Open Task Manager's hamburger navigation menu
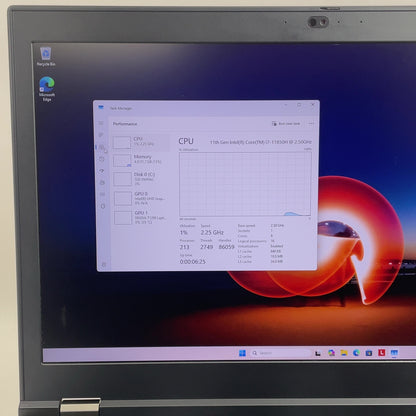This screenshot has height=416, width=416. 101,123
